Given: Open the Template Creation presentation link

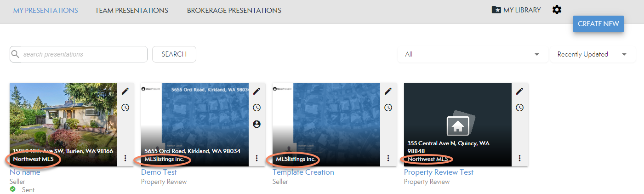Looking at the screenshot, I should 303,172.
